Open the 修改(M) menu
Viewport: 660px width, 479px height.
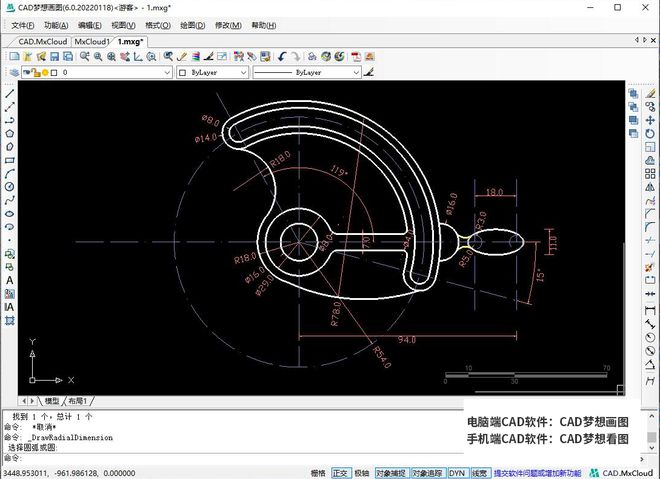(228, 25)
